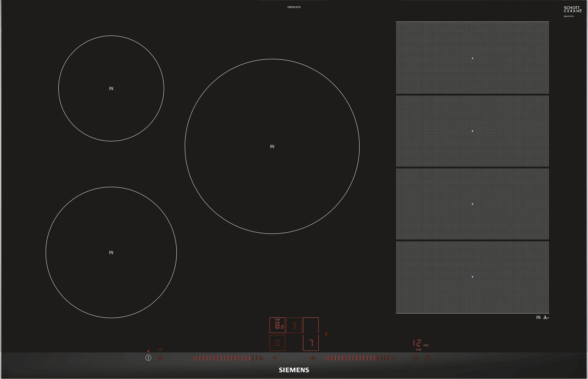Tap 0 on left power level slider
The width and height of the screenshot is (588, 379).
pyautogui.click(x=194, y=358)
